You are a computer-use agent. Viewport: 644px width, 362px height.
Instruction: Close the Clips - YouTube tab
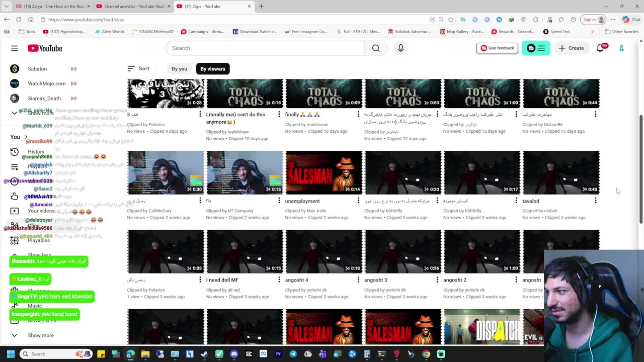249,7
